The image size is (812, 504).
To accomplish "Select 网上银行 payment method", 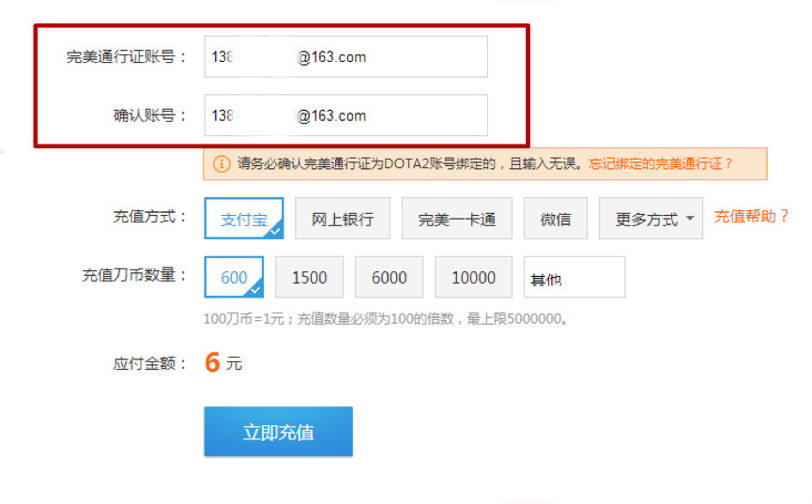I will click(343, 218).
